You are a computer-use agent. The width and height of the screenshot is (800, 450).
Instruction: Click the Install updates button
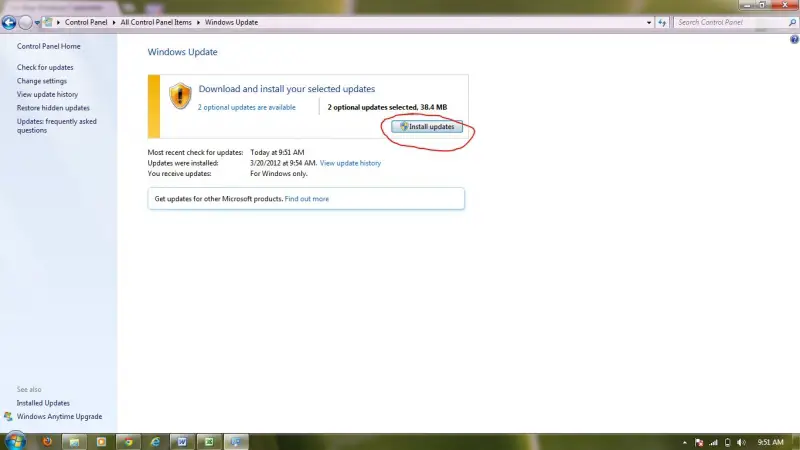[427, 127]
